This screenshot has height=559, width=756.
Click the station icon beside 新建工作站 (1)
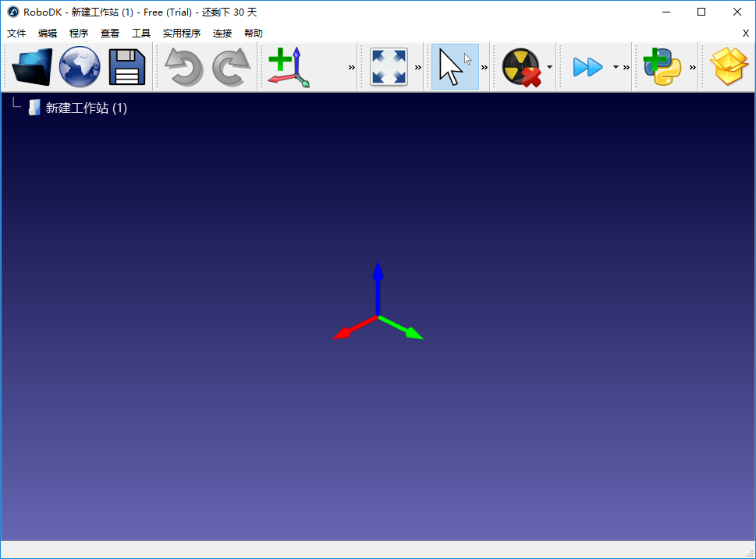(x=34, y=108)
